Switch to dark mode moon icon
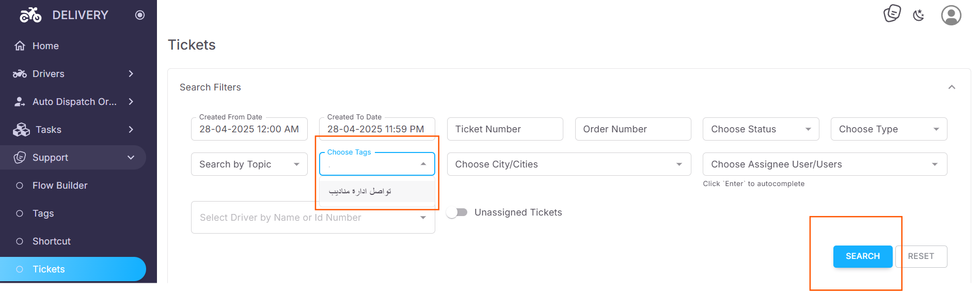The height and width of the screenshot is (291, 980). click(x=919, y=16)
